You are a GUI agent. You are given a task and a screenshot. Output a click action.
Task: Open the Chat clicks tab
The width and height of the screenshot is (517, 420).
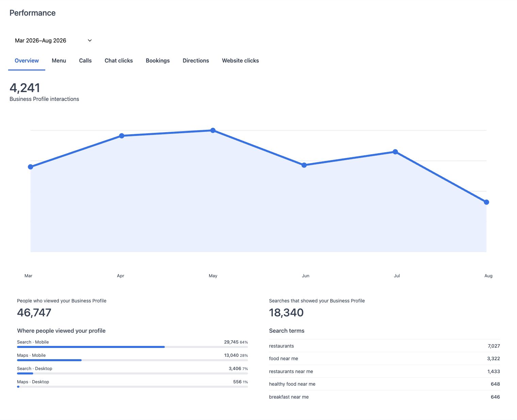click(119, 60)
